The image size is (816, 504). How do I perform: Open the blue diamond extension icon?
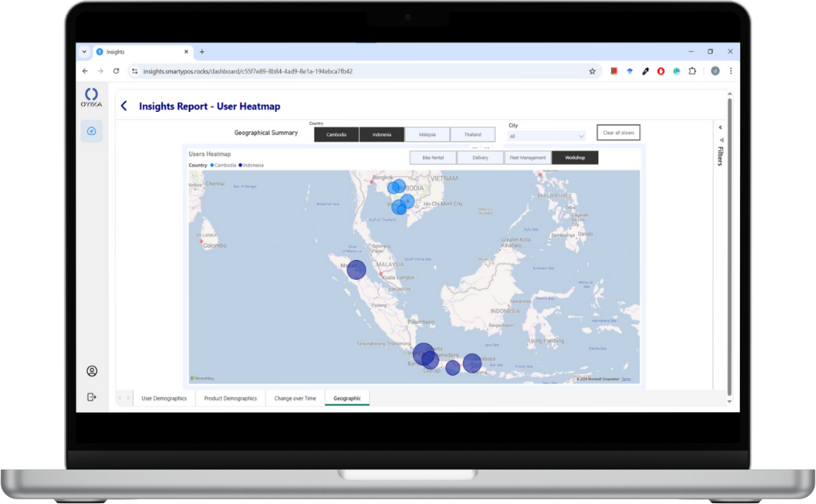click(629, 71)
